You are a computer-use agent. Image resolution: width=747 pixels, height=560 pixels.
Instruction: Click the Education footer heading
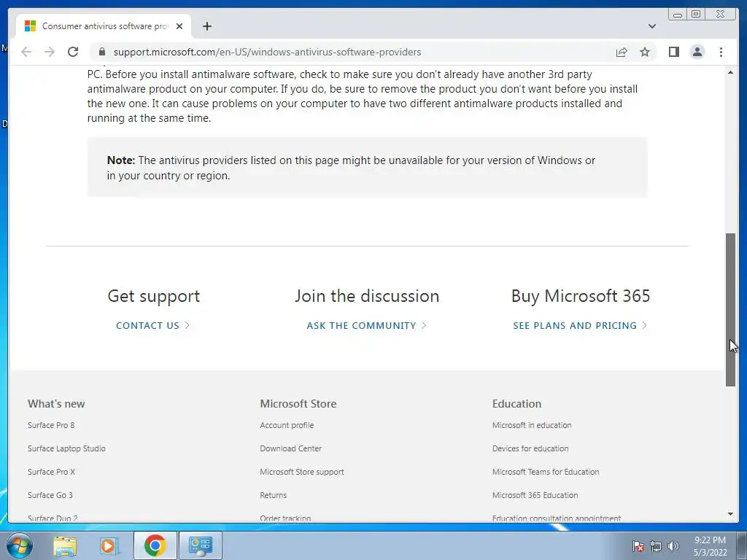516,404
